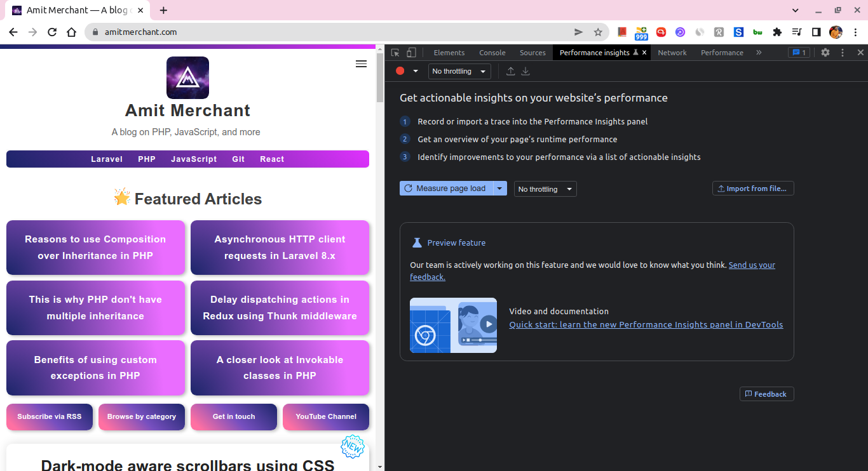
Task: Switch to the Elements tab
Action: [449, 53]
